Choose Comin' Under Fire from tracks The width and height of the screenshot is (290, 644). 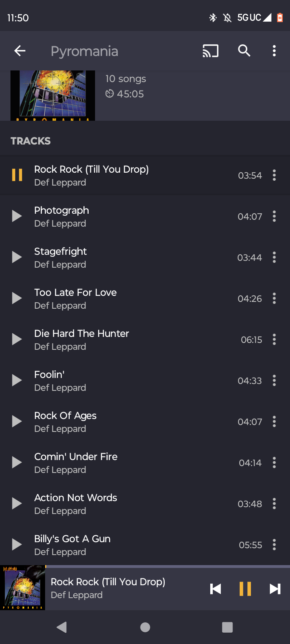(76, 457)
